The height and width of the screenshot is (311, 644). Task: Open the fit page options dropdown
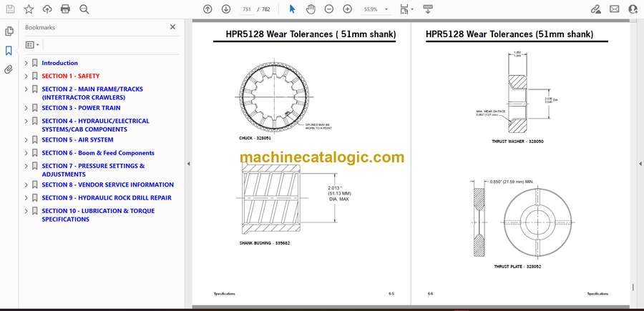click(406, 9)
